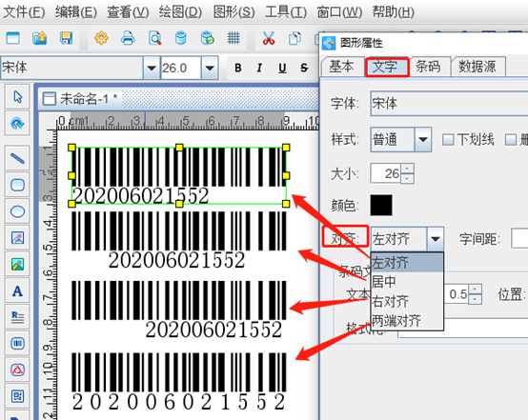This screenshot has height=420, width=528.
Task: Click the new document icon in toolbar
Action: coord(12,38)
